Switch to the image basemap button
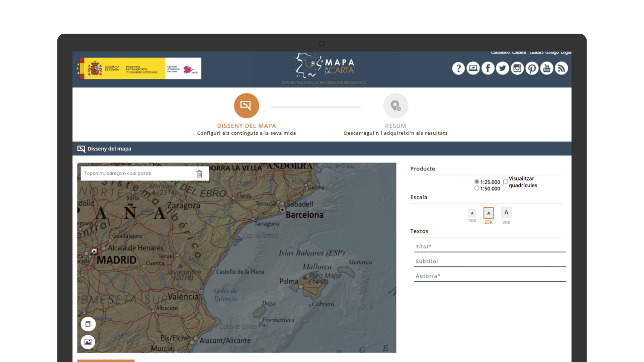This screenshot has height=362, width=644. click(x=88, y=342)
